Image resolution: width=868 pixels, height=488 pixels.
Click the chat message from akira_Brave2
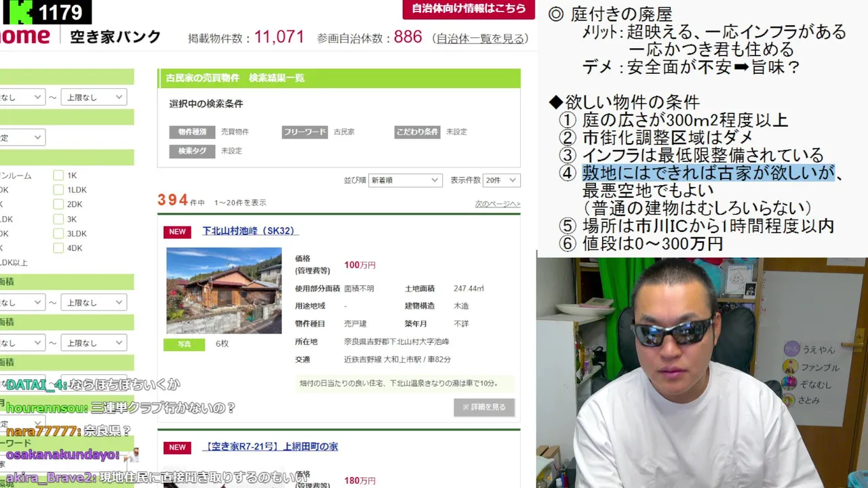(x=156, y=478)
